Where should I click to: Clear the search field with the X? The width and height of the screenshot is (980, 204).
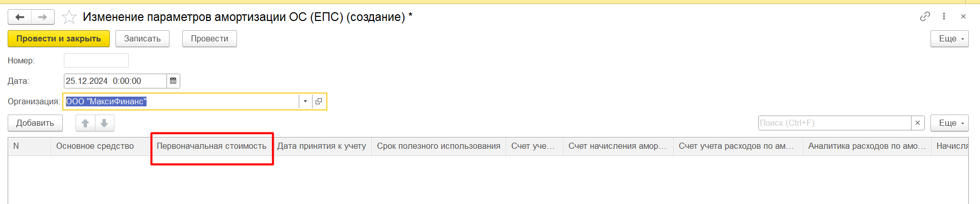click(918, 123)
